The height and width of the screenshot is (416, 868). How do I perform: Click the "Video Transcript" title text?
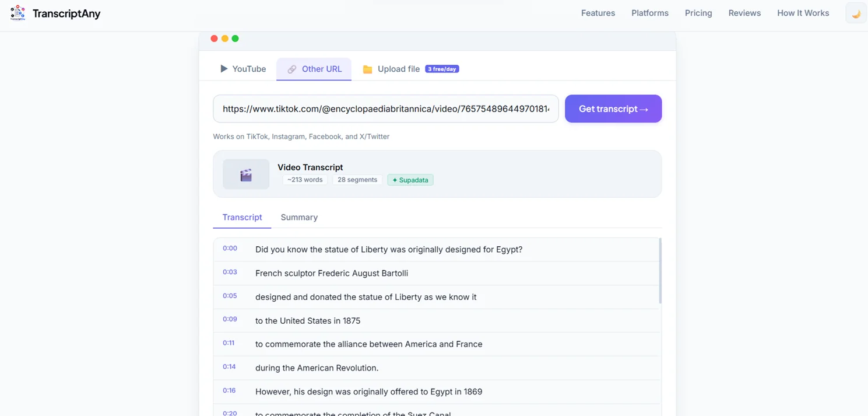(x=310, y=167)
